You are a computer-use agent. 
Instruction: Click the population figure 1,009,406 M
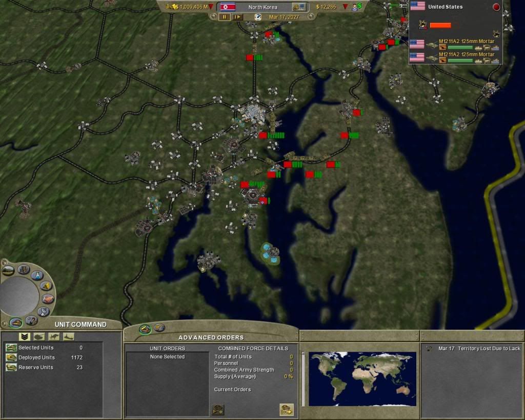(x=193, y=7)
